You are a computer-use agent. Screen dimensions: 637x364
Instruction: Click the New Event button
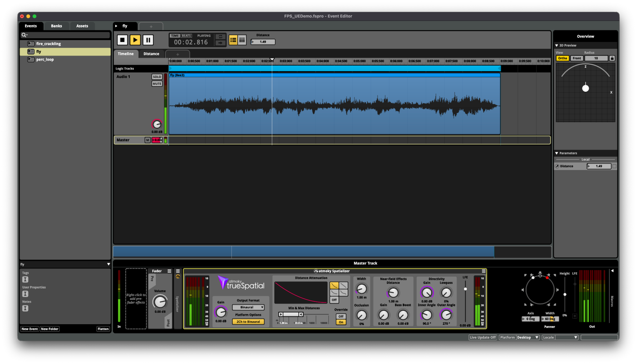tap(30, 329)
